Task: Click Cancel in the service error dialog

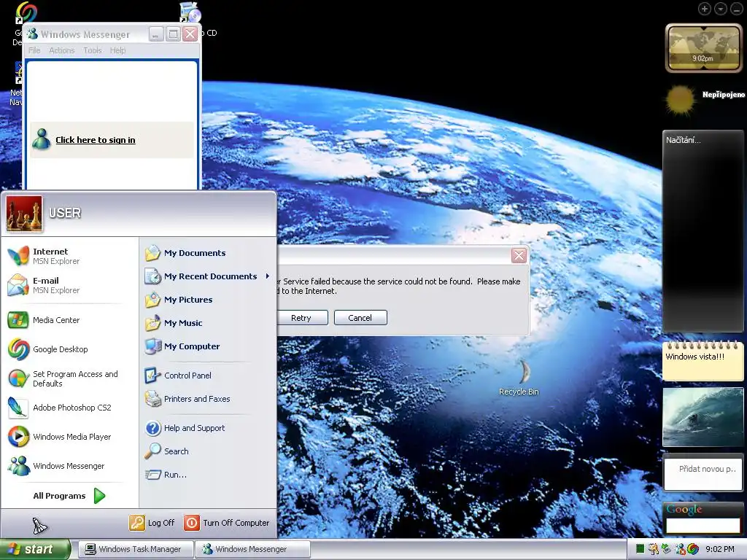Action: point(360,318)
